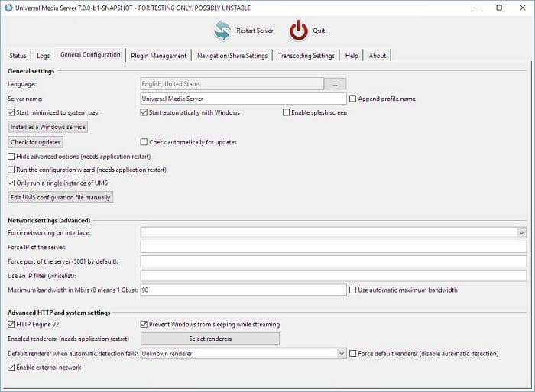Click the Force port of the server field
This screenshot has height=392, width=535.
333,261
